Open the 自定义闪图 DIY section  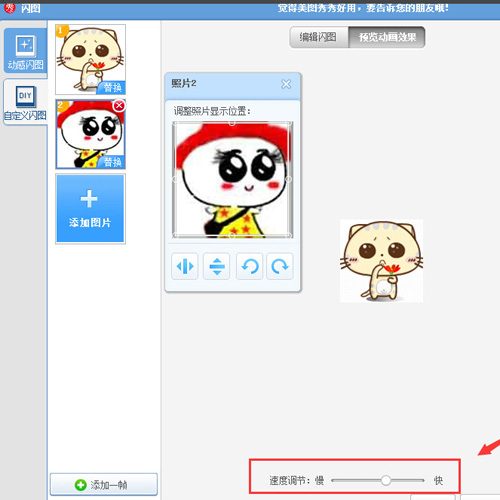tap(25, 103)
